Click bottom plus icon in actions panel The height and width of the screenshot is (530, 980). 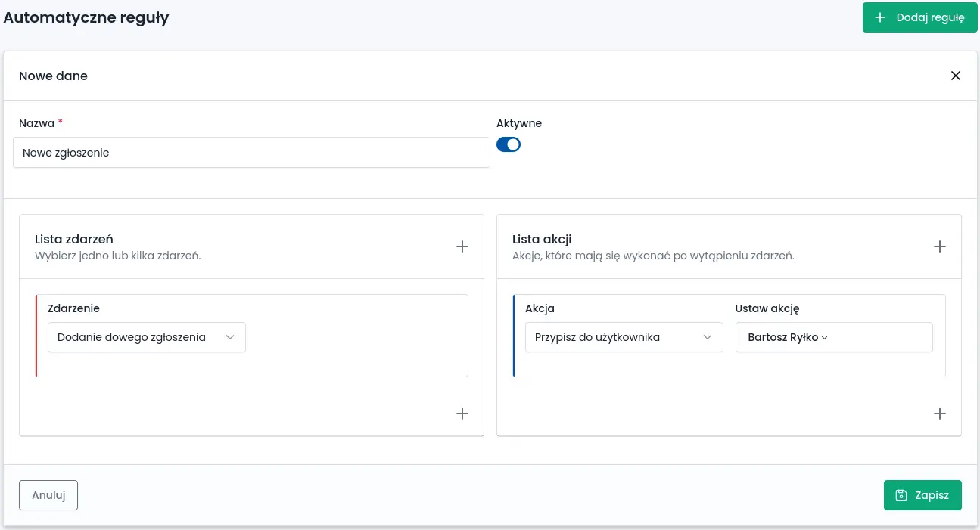click(x=940, y=414)
